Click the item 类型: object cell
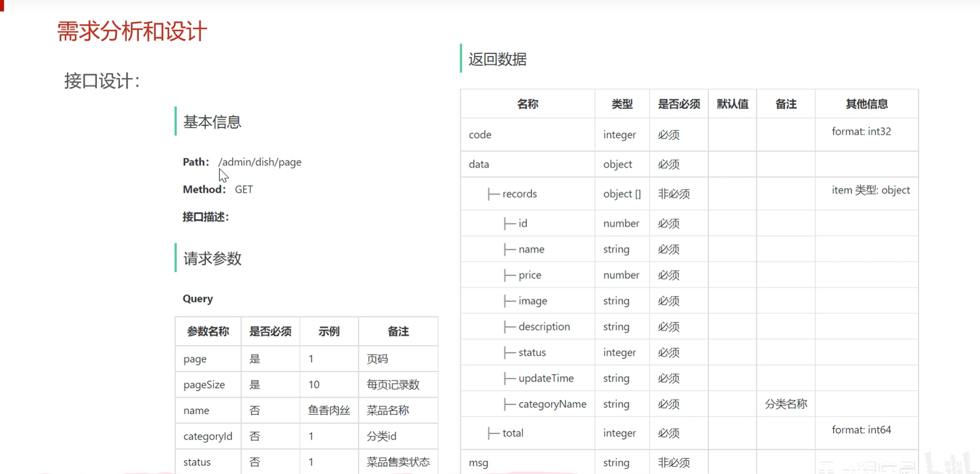The height and width of the screenshot is (474, 980). point(870,190)
